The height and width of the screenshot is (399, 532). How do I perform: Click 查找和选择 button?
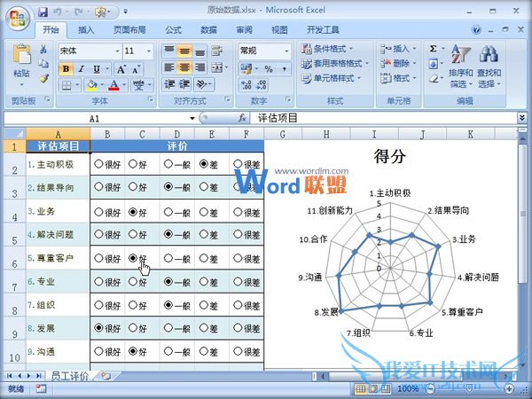click(489, 66)
